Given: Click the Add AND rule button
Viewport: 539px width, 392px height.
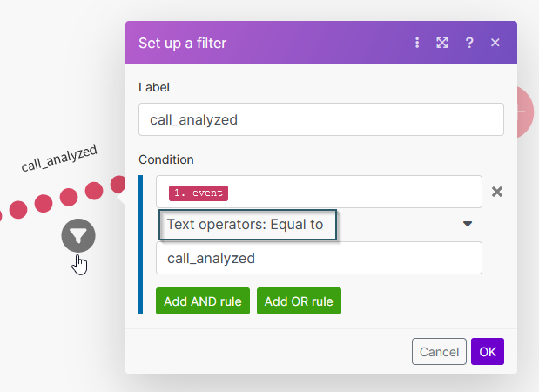Looking at the screenshot, I should click(x=203, y=301).
